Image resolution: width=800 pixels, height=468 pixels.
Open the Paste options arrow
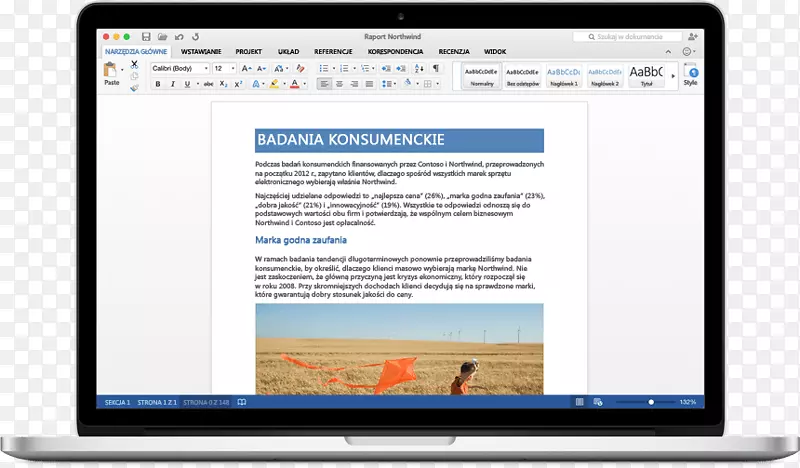tap(122, 70)
